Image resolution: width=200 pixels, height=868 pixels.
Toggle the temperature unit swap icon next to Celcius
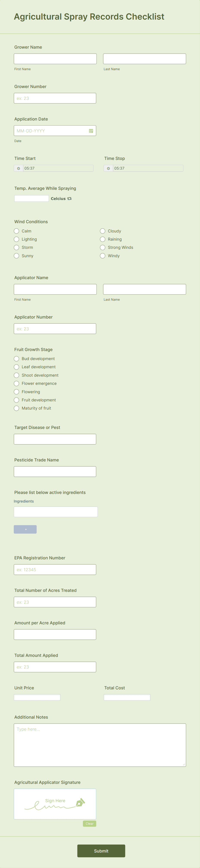tap(70, 198)
